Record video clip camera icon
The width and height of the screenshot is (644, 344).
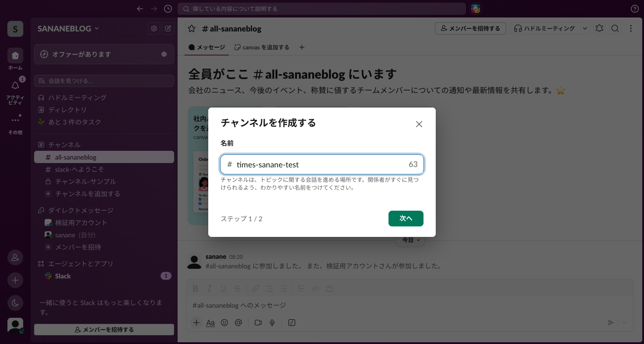[258, 323]
